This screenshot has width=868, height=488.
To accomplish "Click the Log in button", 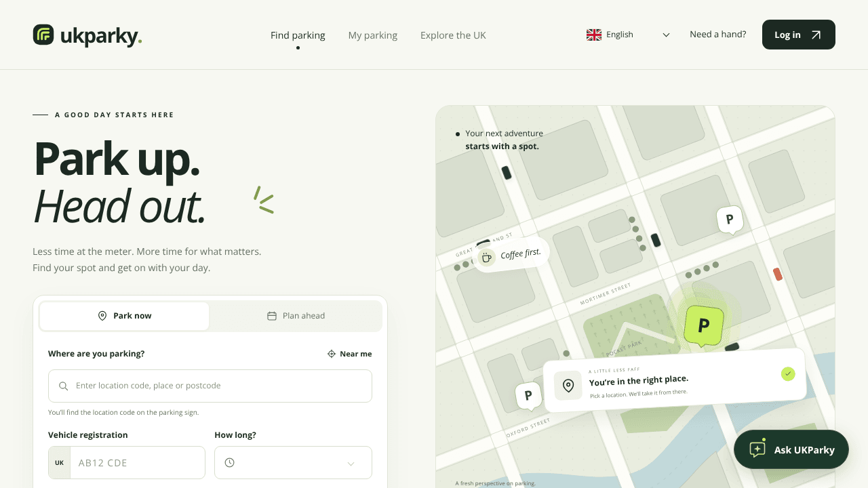I will coord(799,35).
